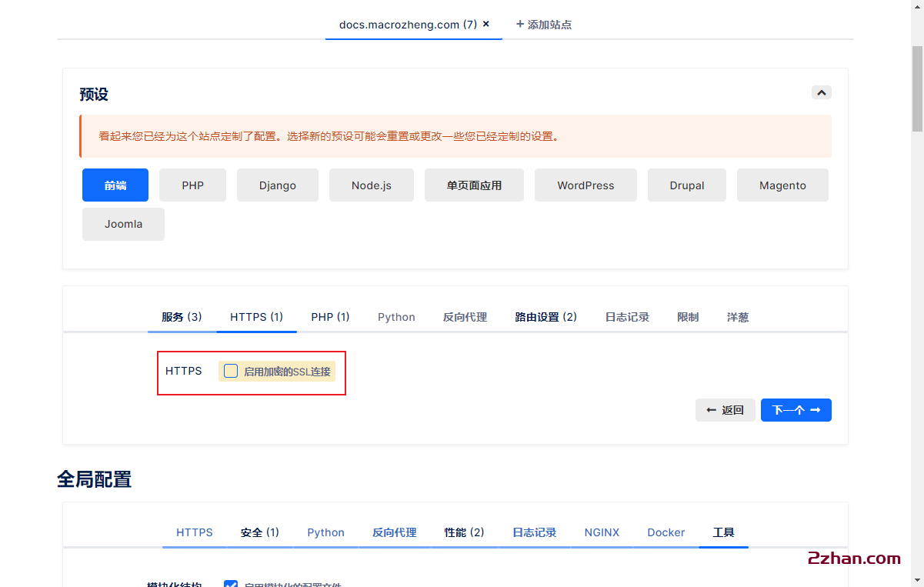Select the Joomla preset
The height and width of the screenshot is (587, 924).
[123, 223]
